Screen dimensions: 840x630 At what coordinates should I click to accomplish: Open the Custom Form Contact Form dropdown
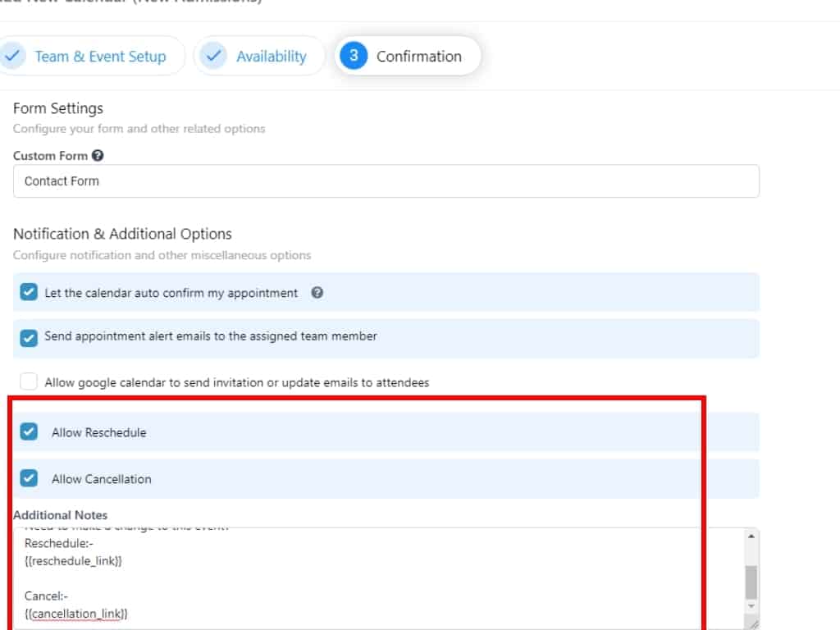(386, 181)
